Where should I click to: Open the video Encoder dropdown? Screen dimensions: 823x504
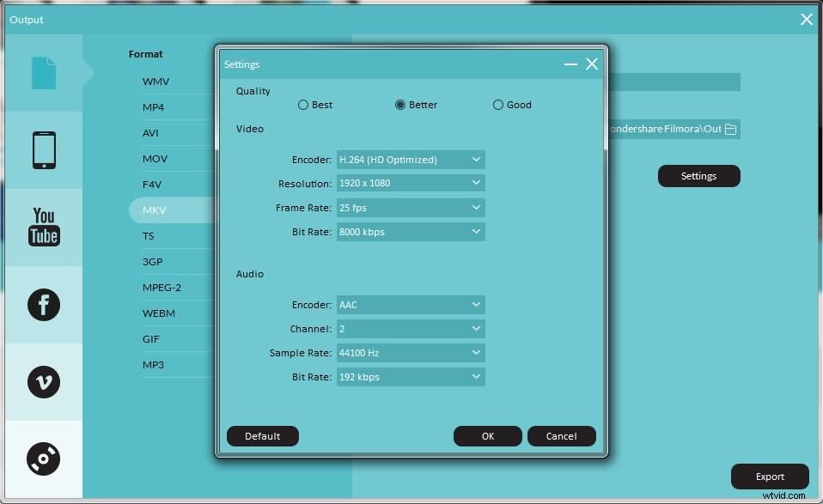[x=411, y=159]
